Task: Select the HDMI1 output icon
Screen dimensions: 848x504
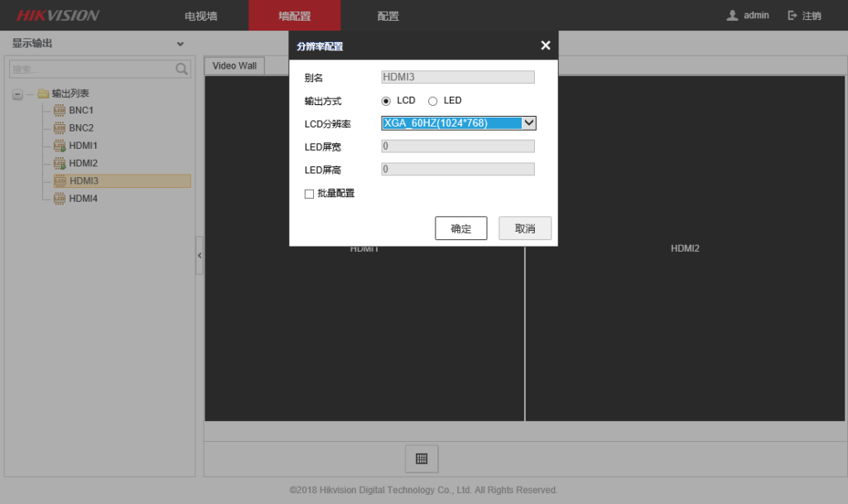Action: click(60, 146)
